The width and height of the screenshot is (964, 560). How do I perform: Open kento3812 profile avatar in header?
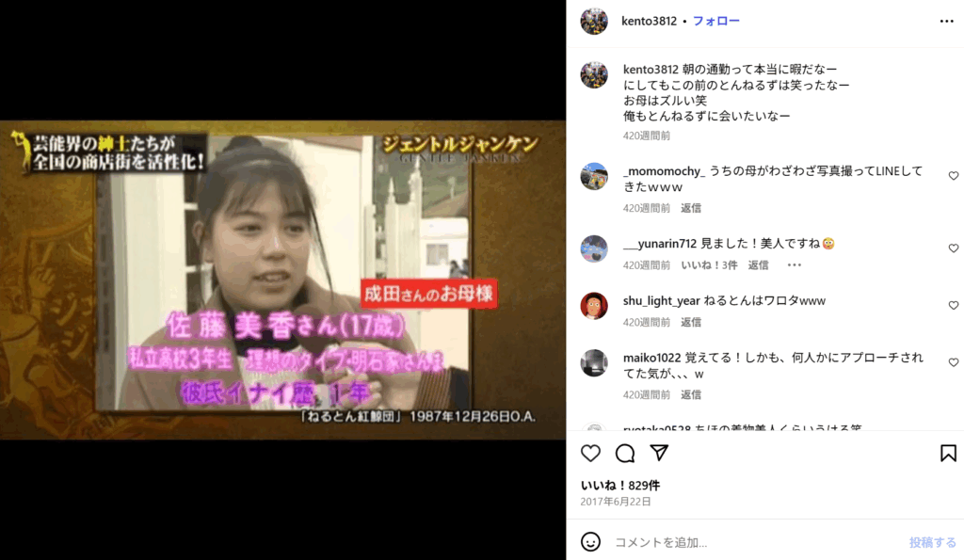594,21
